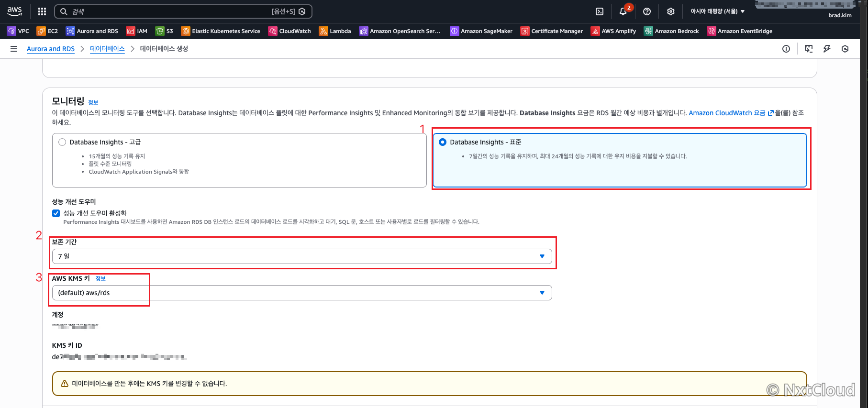Click the KMS key warning alert icon
Image resolution: width=868 pixels, height=408 pixels.
tap(65, 384)
